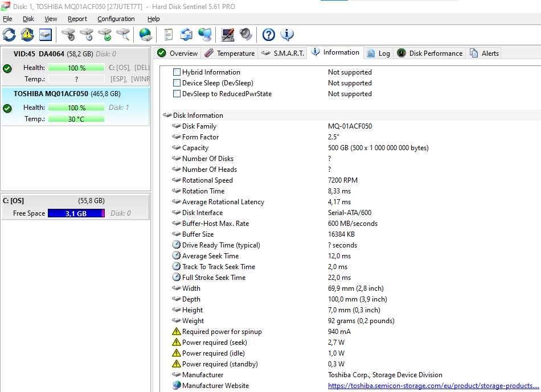Click the TOSHIBA health 100 % bar
This screenshot has width=541, height=392.
76,108
